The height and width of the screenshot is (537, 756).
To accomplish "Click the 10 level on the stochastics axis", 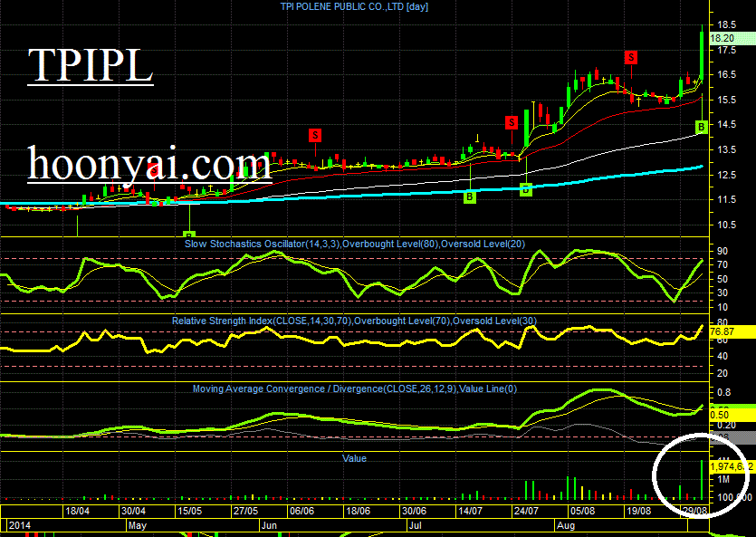I will [723, 308].
